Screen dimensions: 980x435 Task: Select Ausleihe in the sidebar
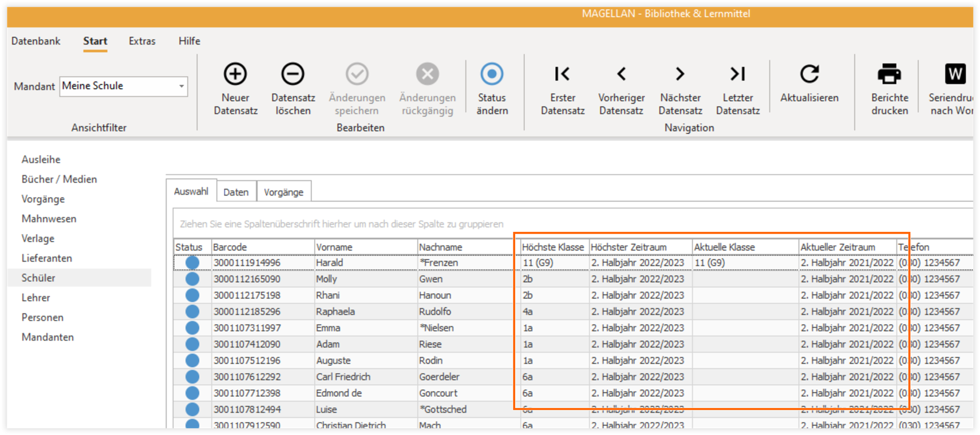(41, 160)
